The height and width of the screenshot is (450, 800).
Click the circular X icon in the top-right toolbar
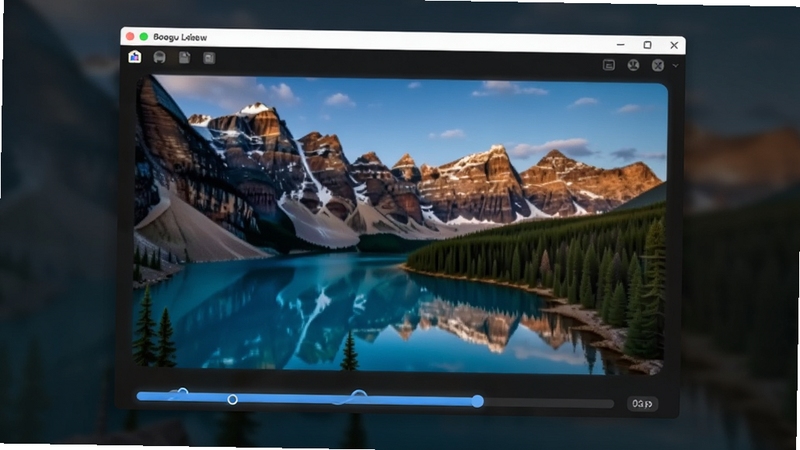[658, 65]
